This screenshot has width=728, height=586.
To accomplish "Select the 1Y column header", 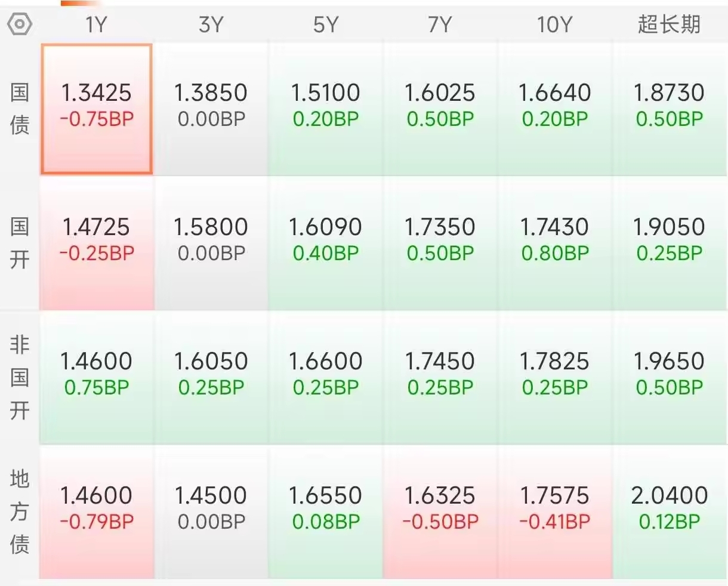I will (x=96, y=24).
